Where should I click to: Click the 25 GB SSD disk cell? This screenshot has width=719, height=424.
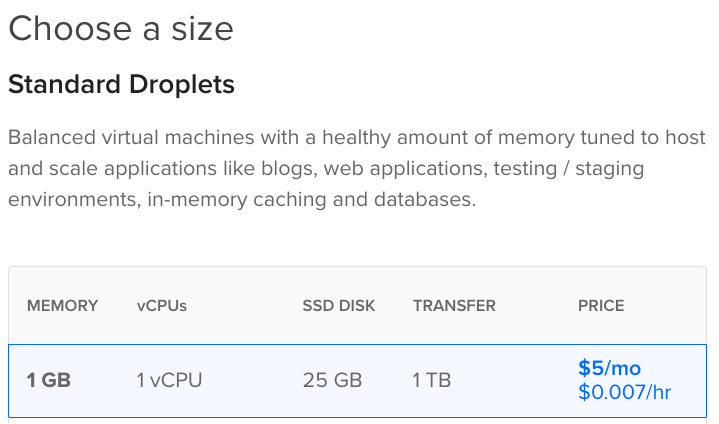click(332, 380)
